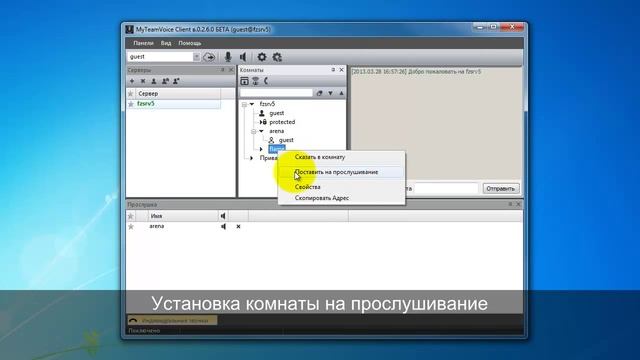Click the broadcast antenna icon in Комнаты toolbar

256,81
